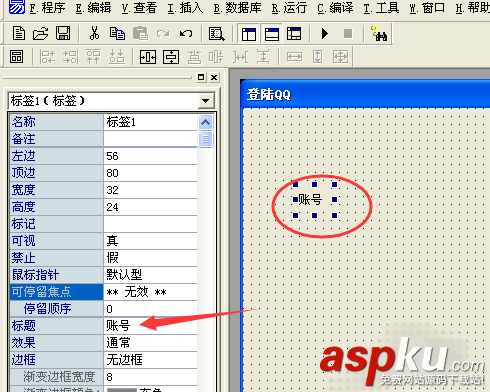This screenshot has height=392, width=490.
Task: Click the equal vertical spacing icon
Action: 263,57
